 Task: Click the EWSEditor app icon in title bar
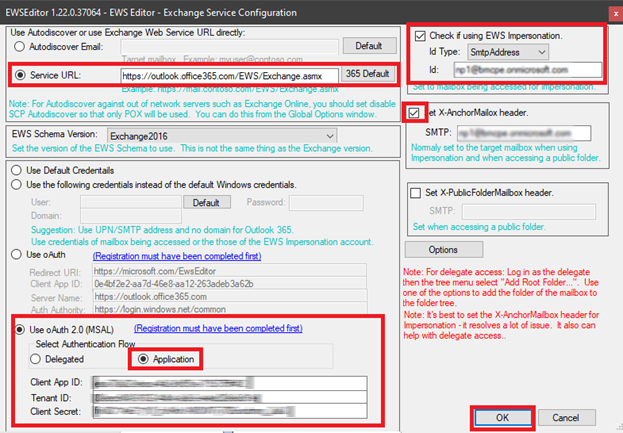pos(9,12)
